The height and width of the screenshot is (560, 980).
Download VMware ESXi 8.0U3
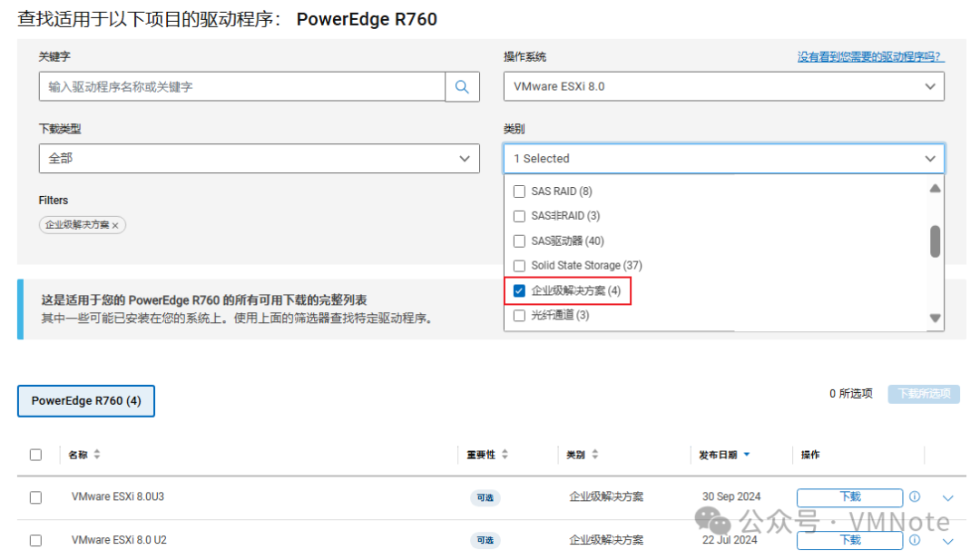pos(849,497)
